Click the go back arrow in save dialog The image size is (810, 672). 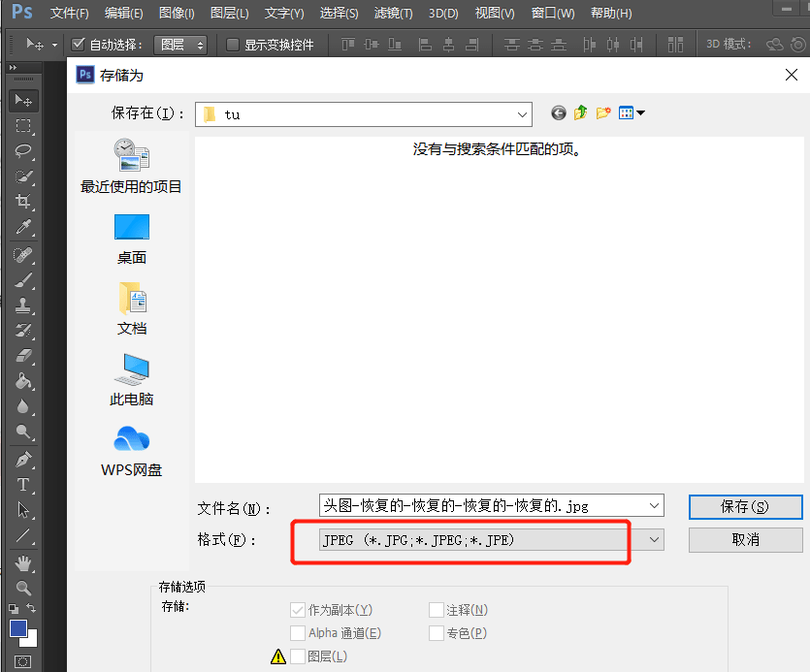pos(559,112)
